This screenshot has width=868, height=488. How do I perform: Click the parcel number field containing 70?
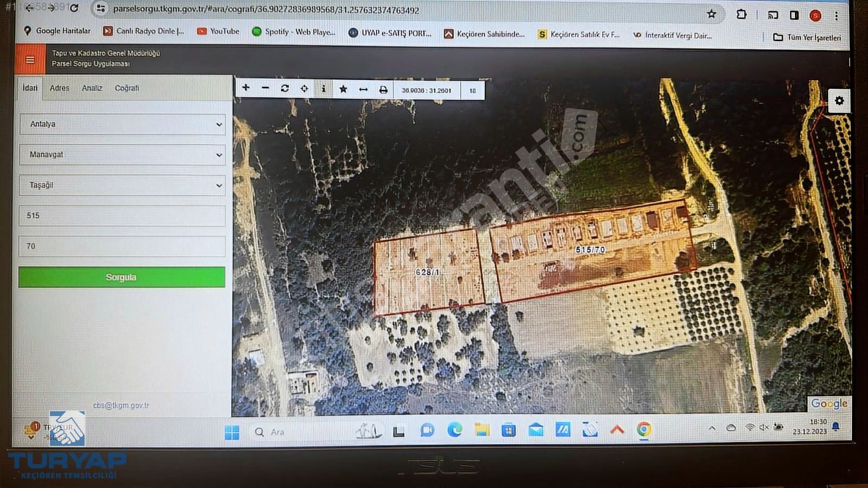[x=122, y=246]
